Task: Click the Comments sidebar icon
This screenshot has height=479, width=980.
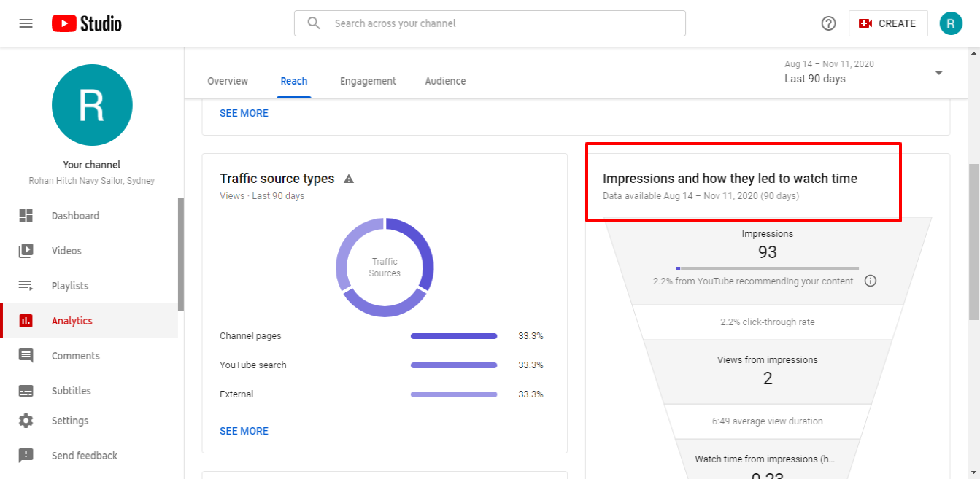Action: point(26,356)
